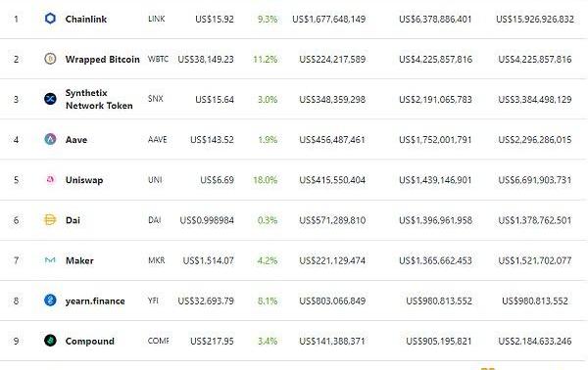Open the Wrapped Bitcoin name link
The width and height of the screenshot is (588, 370).
102,59
